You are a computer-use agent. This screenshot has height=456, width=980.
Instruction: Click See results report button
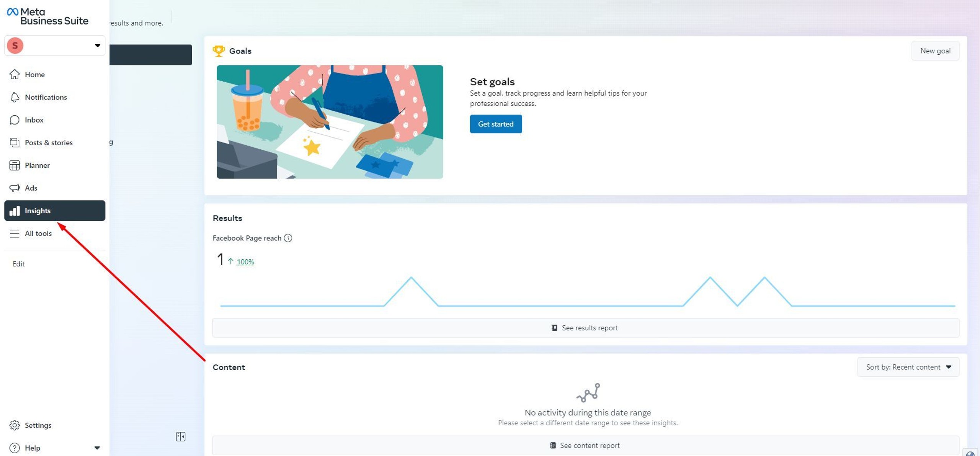585,328
